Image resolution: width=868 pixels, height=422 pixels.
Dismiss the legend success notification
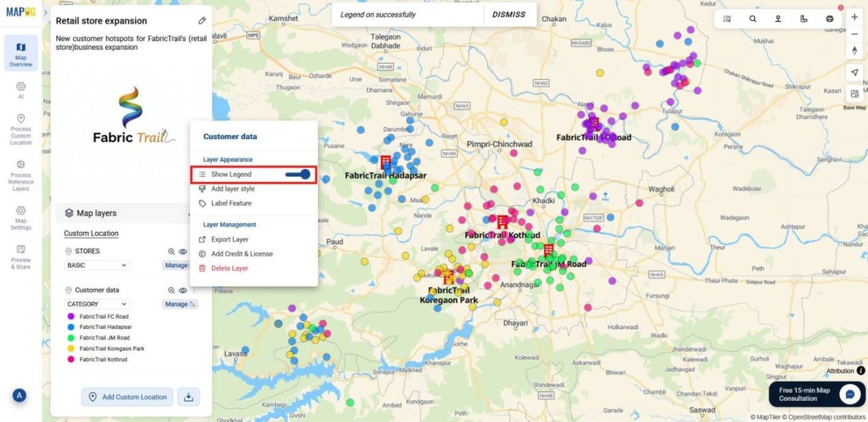click(x=508, y=14)
